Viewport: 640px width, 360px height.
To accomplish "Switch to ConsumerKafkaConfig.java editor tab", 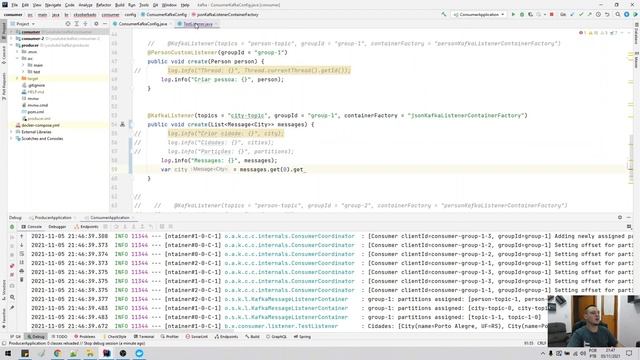I will [x=142, y=24].
